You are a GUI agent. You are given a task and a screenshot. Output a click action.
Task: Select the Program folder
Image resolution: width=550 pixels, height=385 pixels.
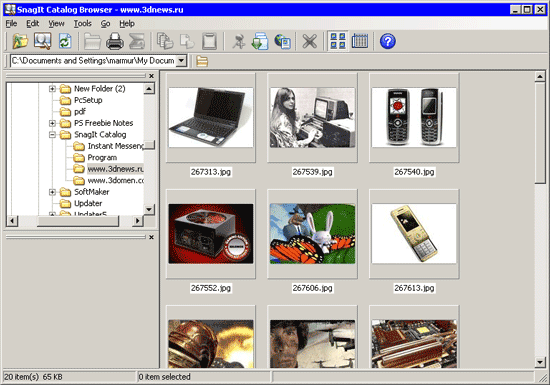coord(102,158)
